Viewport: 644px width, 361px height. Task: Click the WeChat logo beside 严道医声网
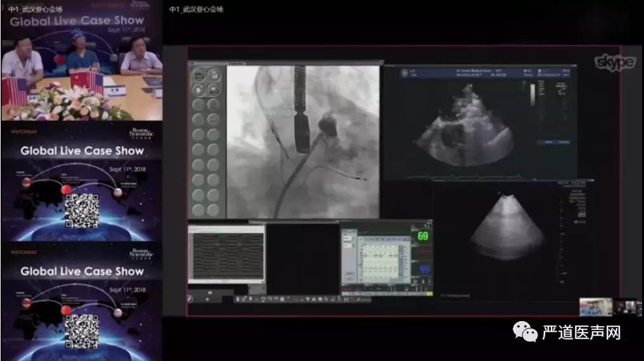coord(525,331)
